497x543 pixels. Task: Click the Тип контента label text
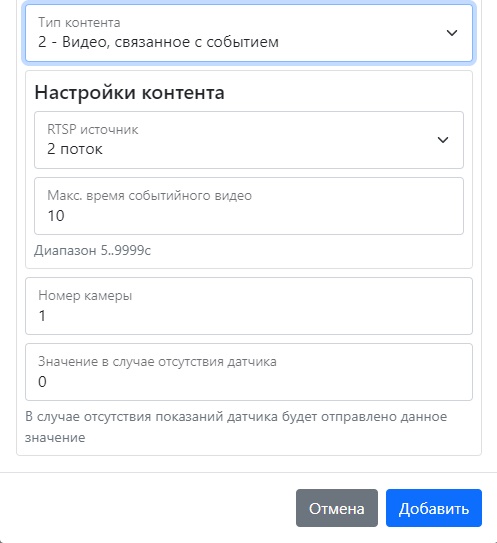pos(79,23)
